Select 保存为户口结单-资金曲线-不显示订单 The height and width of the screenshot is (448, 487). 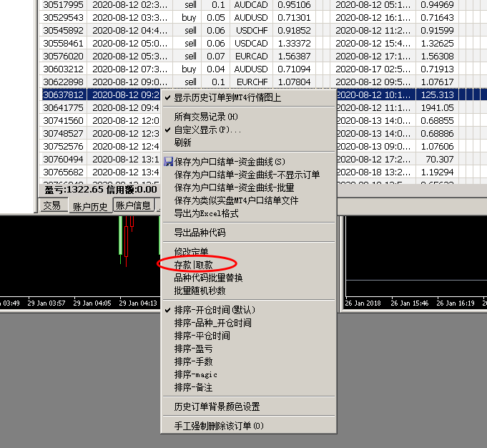pos(247,175)
